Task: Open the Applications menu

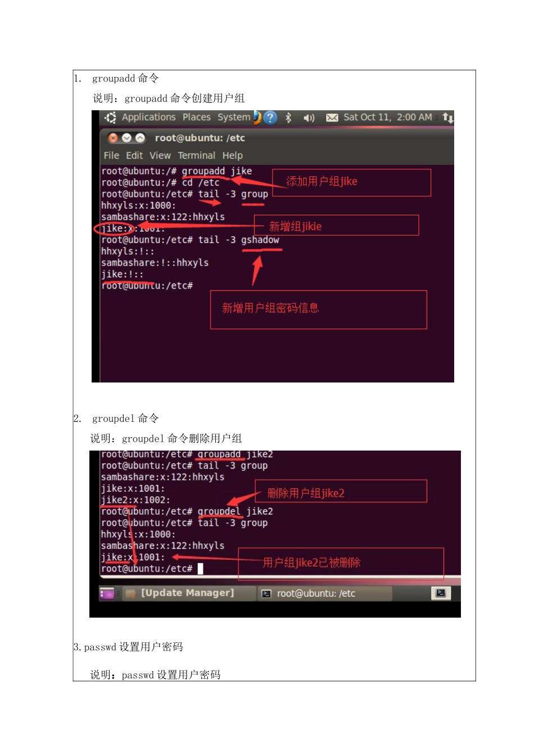Action: tap(148, 117)
